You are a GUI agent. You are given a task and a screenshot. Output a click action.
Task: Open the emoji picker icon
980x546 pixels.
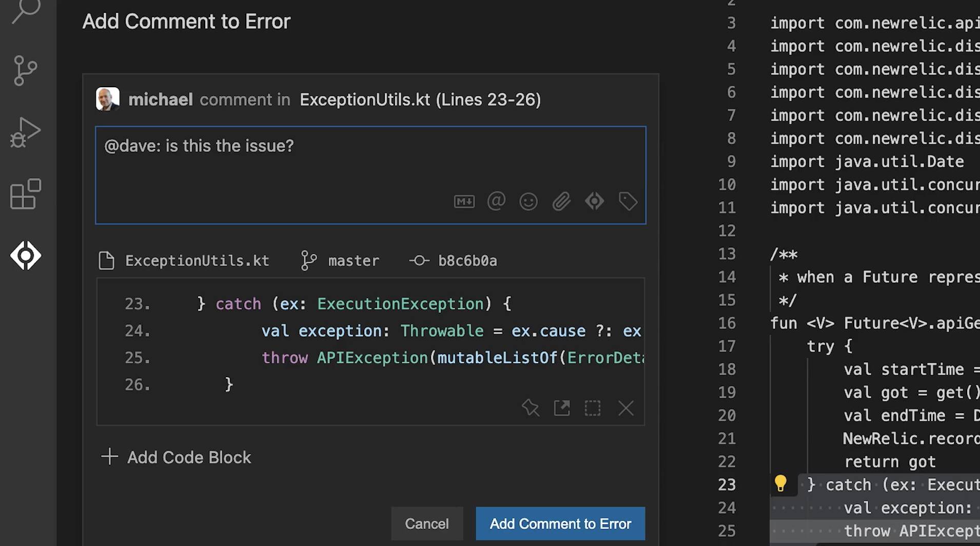click(x=528, y=201)
